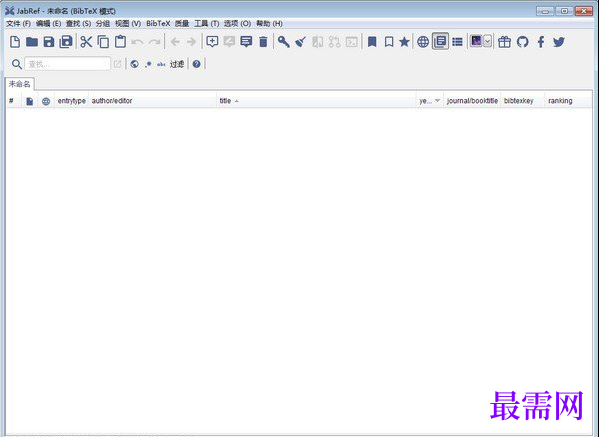Open the entry editor icon
The height and width of the screenshot is (437, 602).
point(246,42)
